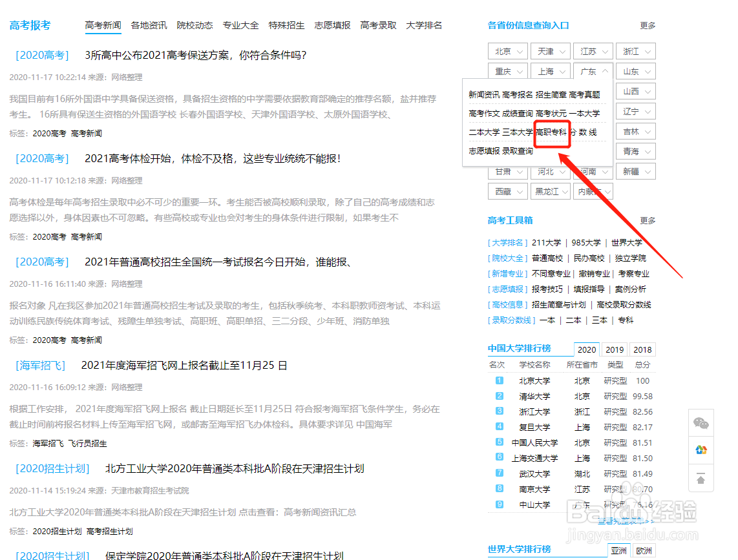The width and height of the screenshot is (738, 560).
Task: Switch to the 2018 university ranking tab
Action: click(642, 349)
